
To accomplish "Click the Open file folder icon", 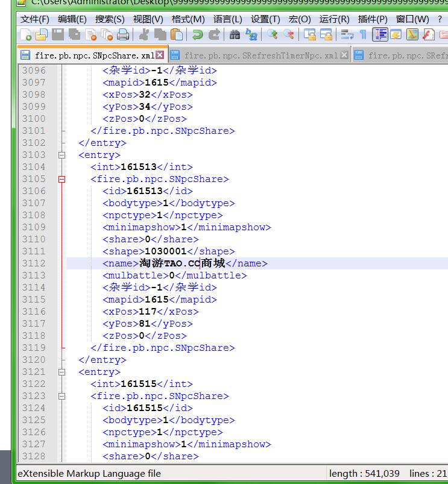I will (x=42, y=34).
